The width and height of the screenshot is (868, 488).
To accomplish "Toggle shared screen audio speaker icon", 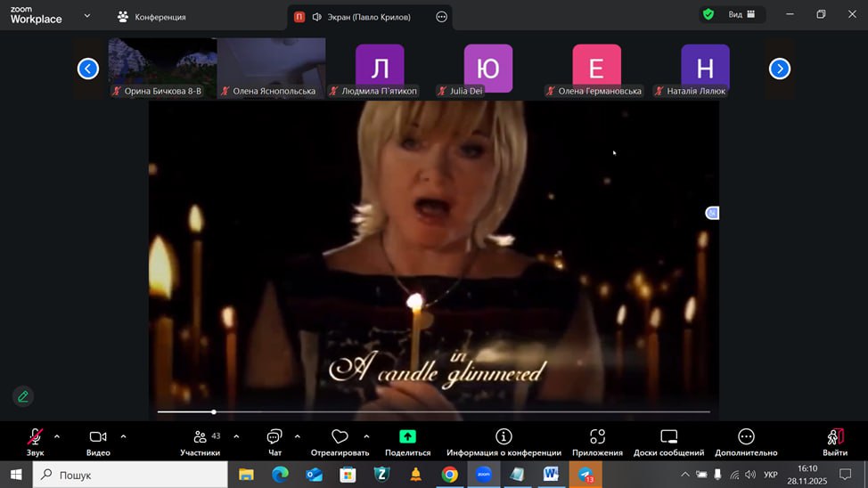I will point(317,17).
